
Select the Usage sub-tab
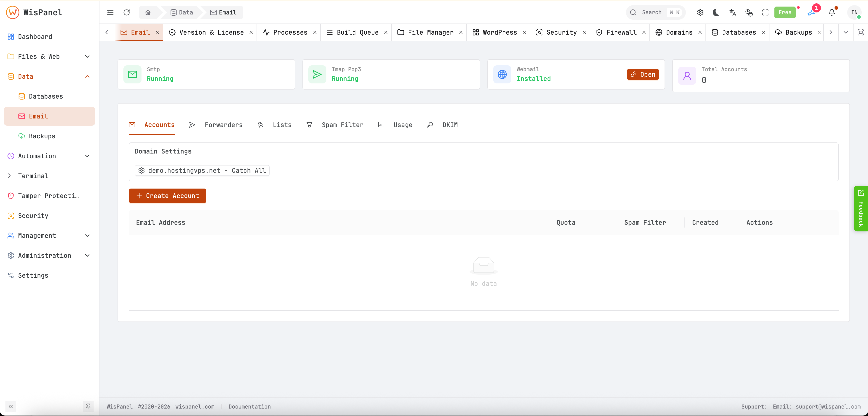pos(395,125)
